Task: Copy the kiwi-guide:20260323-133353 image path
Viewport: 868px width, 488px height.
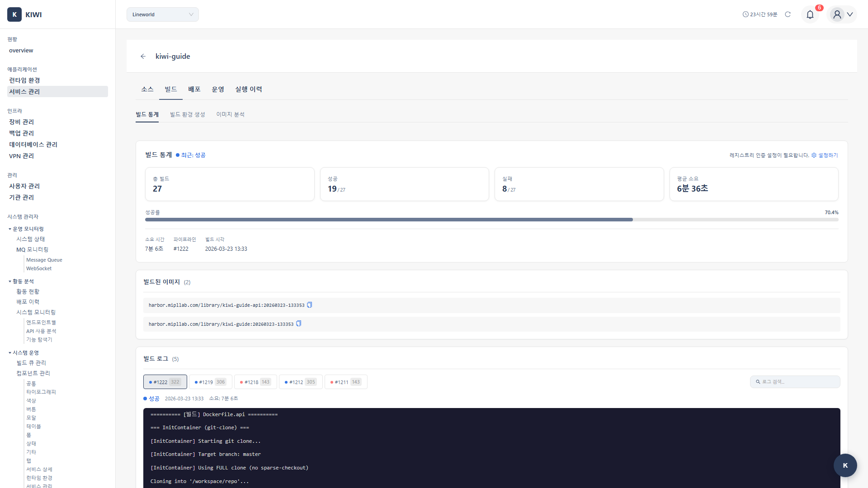Action: click(x=299, y=324)
